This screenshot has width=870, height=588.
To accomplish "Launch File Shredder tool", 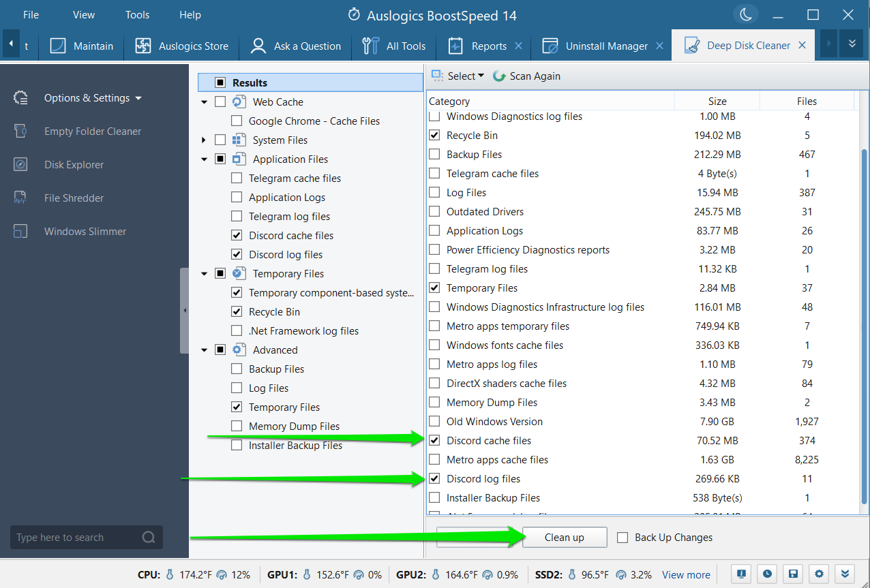I will tap(74, 198).
